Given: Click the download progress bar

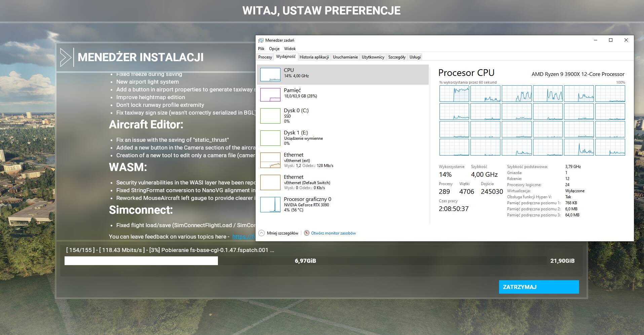Looking at the screenshot, I should pyautogui.click(x=305, y=261).
